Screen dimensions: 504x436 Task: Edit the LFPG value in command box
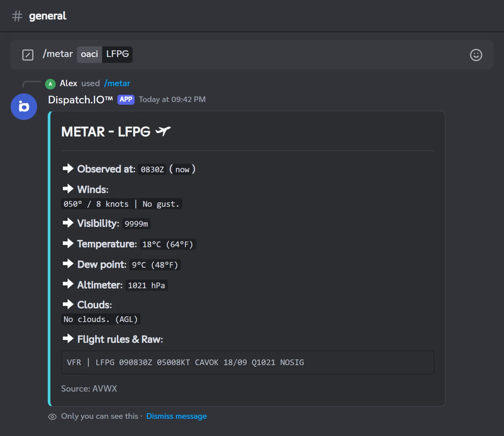click(x=117, y=54)
